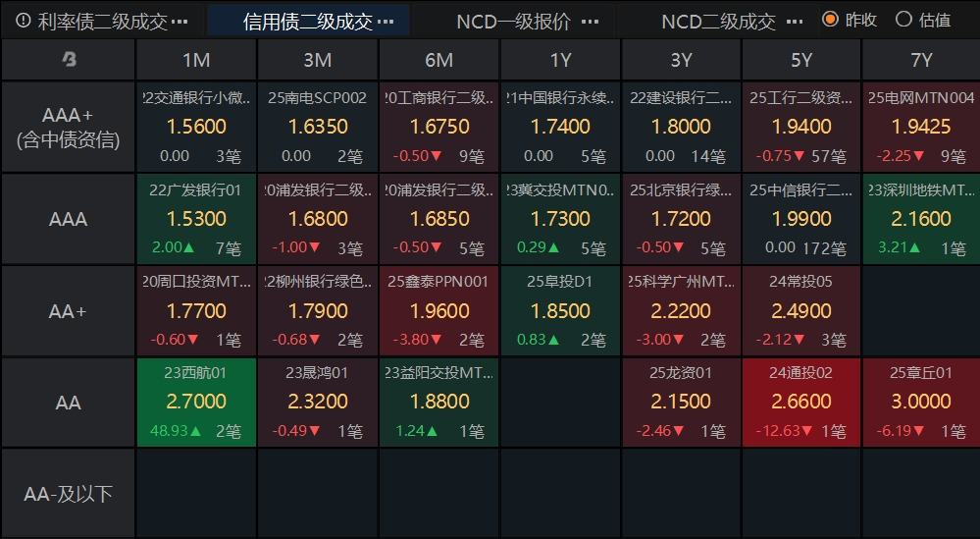Open the ellipsis menu after NCD一级报价
Image resolution: width=980 pixels, height=539 pixels.
[590, 22]
